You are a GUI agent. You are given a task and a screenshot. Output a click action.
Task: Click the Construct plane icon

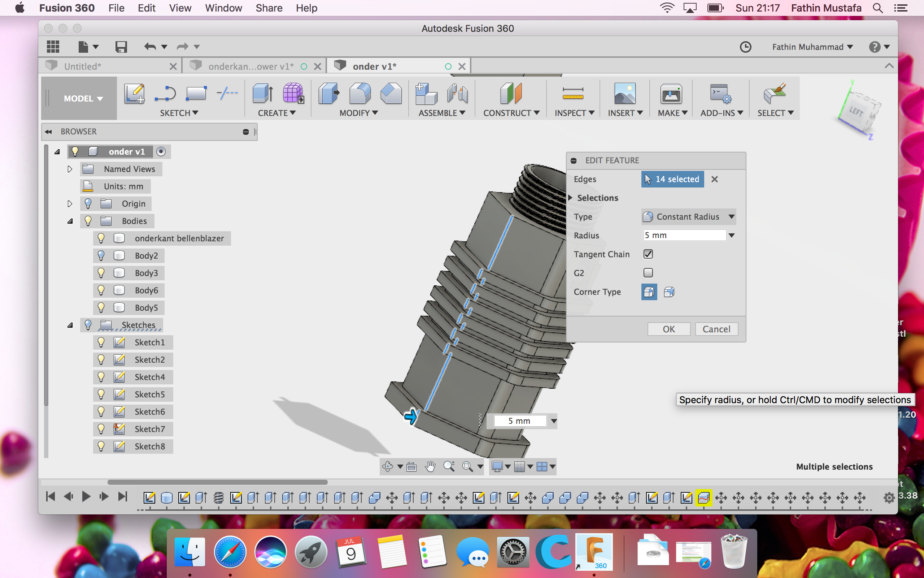coord(510,94)
